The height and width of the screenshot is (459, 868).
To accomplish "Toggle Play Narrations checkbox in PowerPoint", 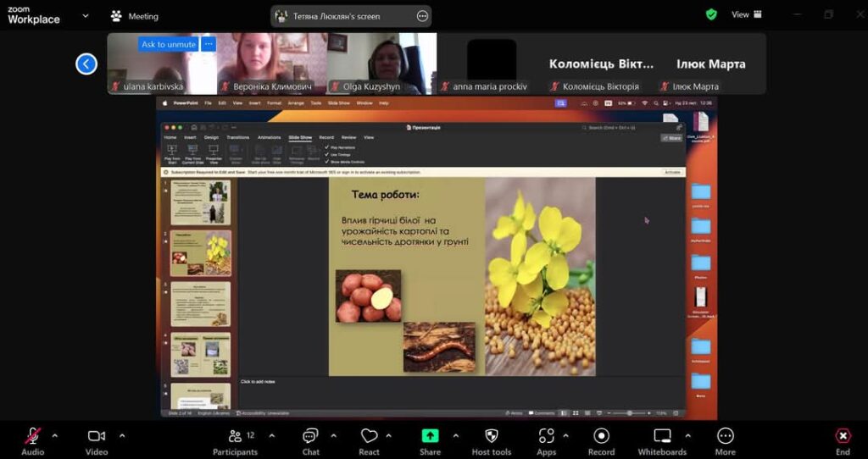I will [x=326, y=147].
